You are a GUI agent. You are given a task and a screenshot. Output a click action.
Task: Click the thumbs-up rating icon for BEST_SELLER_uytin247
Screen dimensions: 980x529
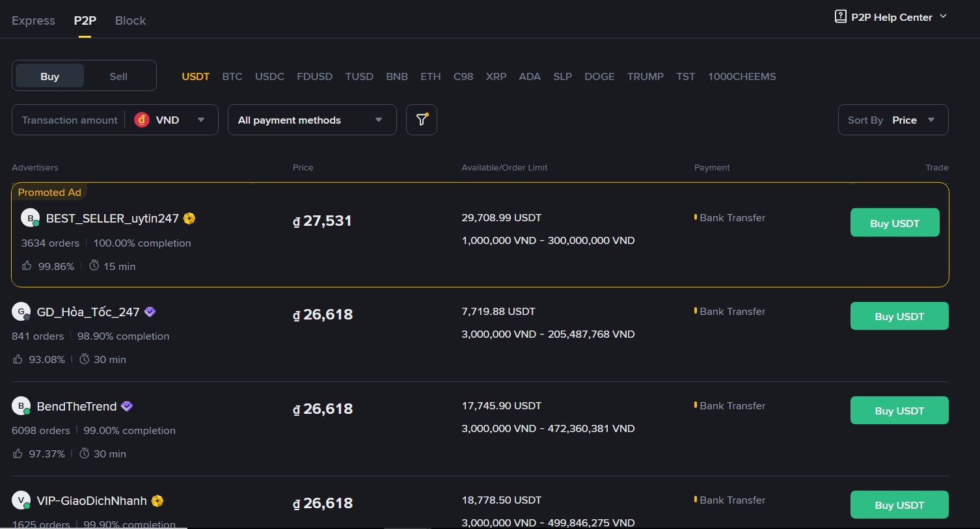coord(27,265)
